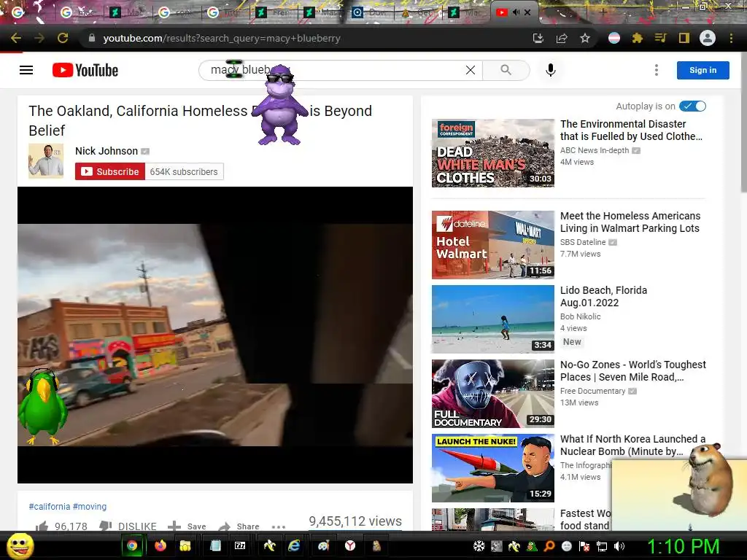Close the active YouTube tab
This screenshot has width=747, height=560.
tap(527, 12)
